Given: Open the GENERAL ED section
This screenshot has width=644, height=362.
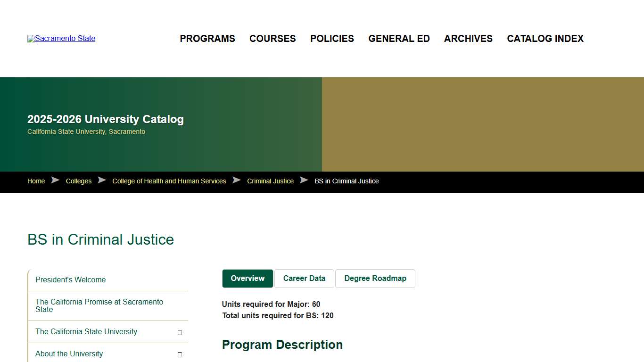Looking at the screenshot, I should coord(399,39).
